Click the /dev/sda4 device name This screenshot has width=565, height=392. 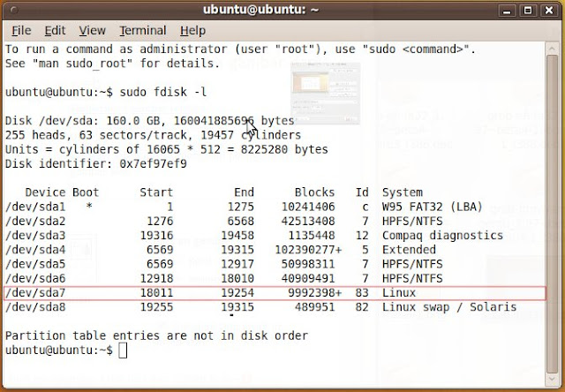click(x=35, y=250)
